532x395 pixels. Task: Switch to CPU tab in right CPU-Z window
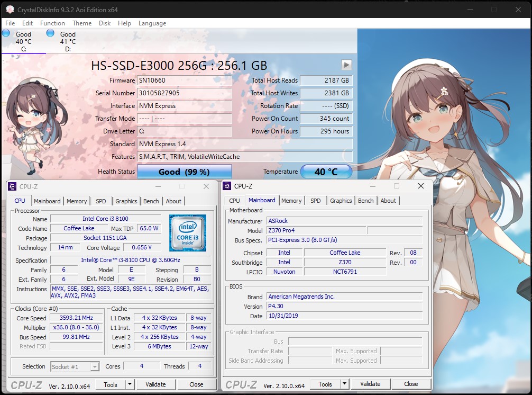tap(234, 201)
